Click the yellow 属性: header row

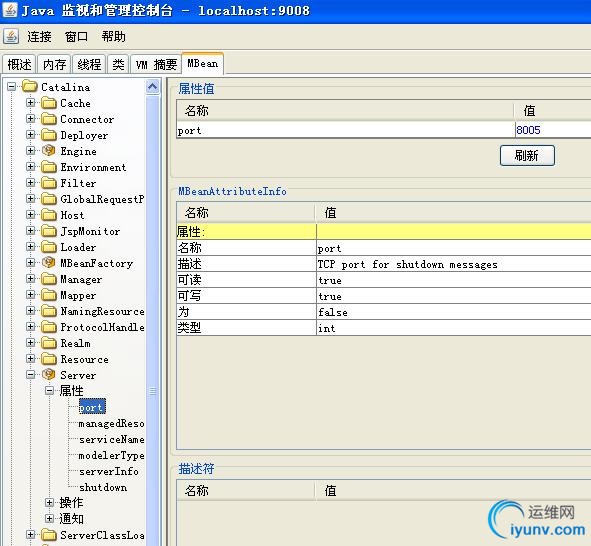coord(384,231)
